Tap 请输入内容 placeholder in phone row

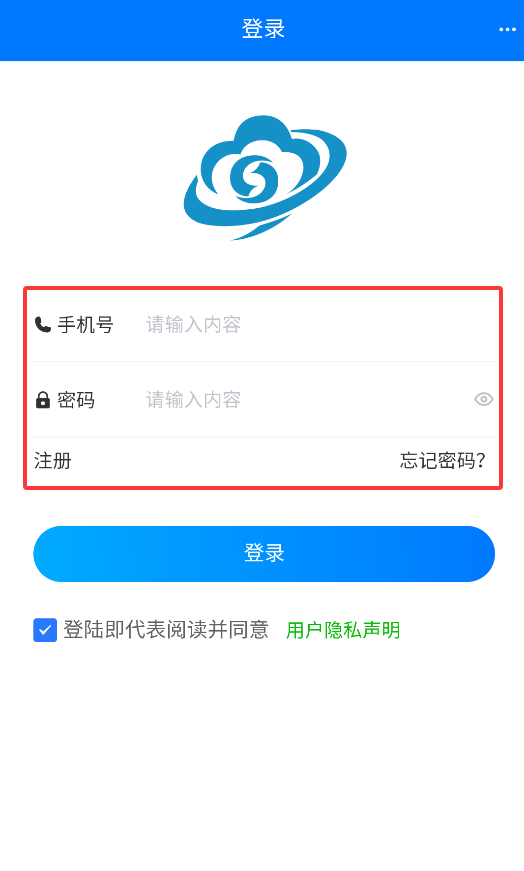click(x=193, y=324)
